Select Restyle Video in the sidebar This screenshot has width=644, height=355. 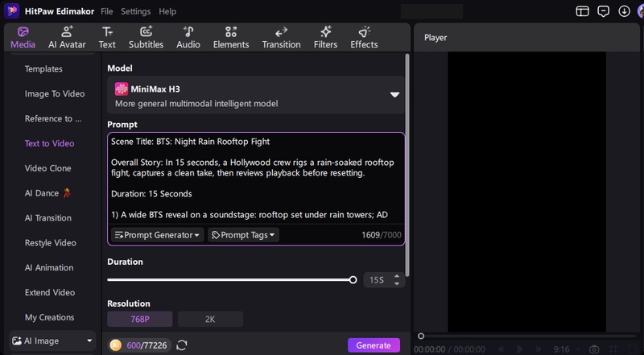50,243
